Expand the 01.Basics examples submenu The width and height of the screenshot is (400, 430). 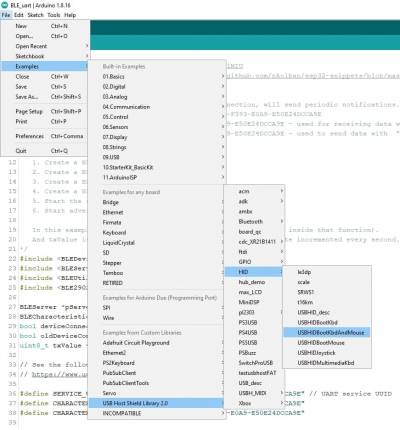tap(157, 77)
